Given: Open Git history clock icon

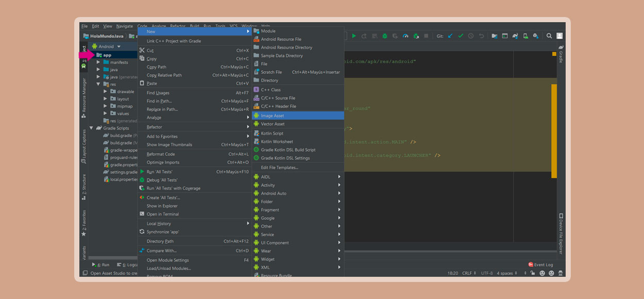Looking at the screenshot, I should [471, 36].
